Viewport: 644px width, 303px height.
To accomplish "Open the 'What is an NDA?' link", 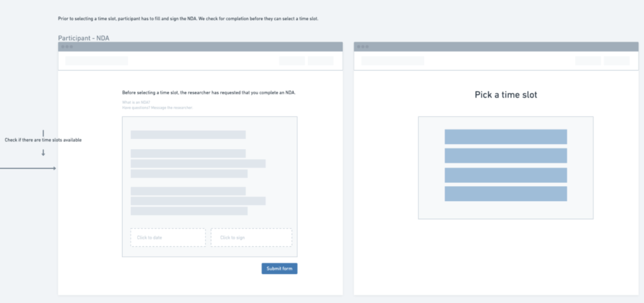I will [x=136, y=102].
